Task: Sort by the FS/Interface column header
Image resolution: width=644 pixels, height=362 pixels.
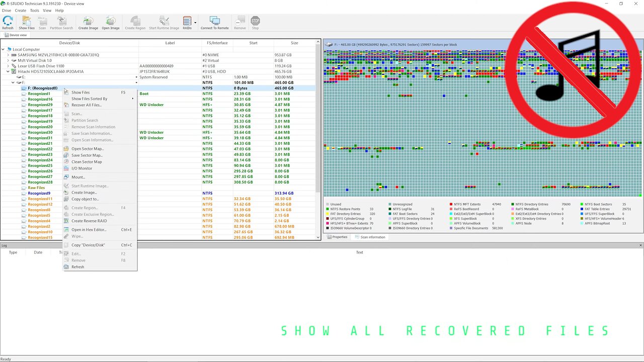Action: [217, 43]
